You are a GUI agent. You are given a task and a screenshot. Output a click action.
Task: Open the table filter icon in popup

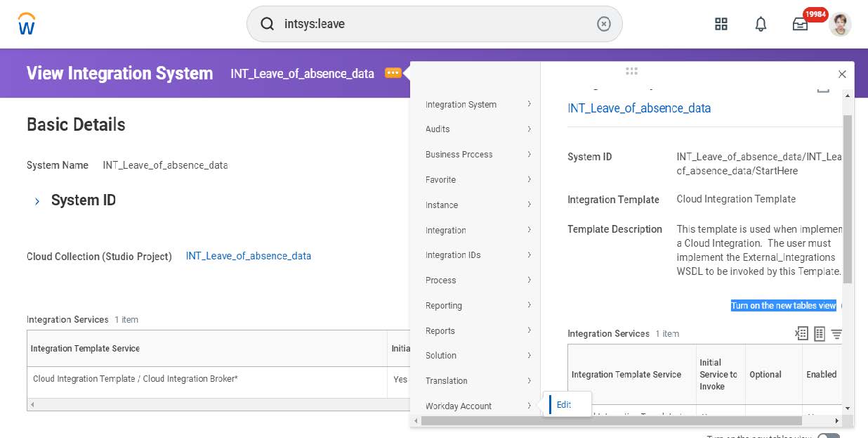click(836, 334)
